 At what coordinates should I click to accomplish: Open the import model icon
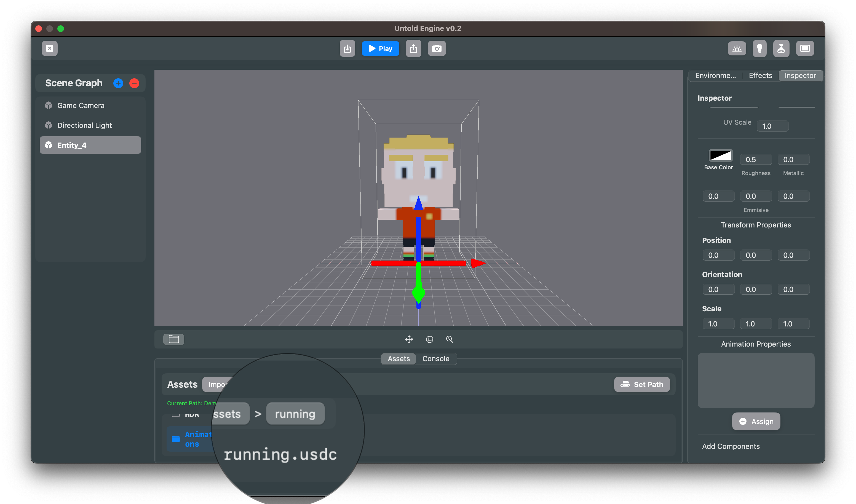pos(347,48)
